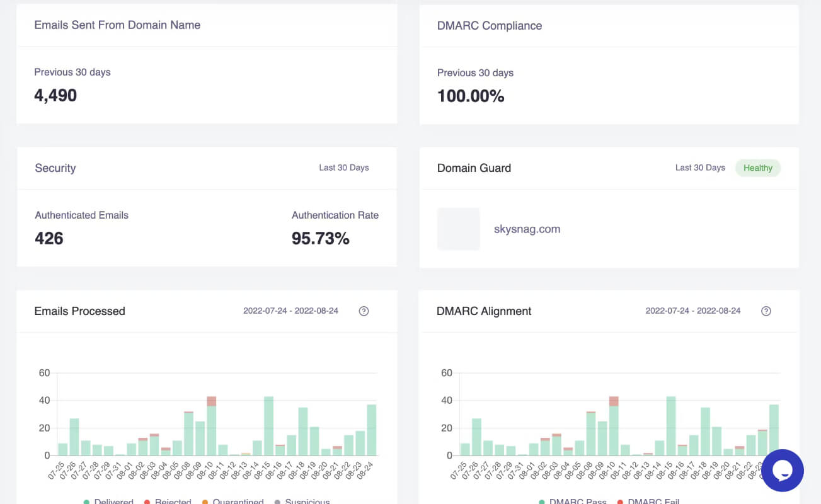Screen dimensions: 821x504
Task: Open the DMARC Alignment help icon
Action: click(766, 311)
